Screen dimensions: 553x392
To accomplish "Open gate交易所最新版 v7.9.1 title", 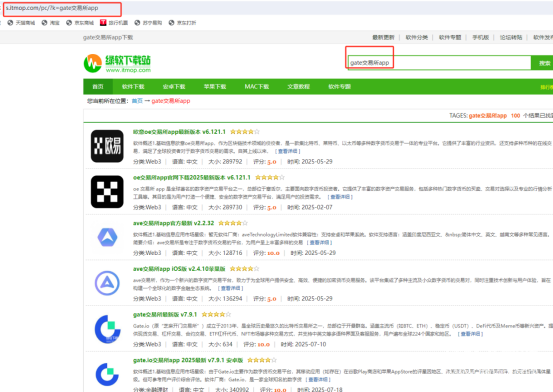I will (165, 314).
